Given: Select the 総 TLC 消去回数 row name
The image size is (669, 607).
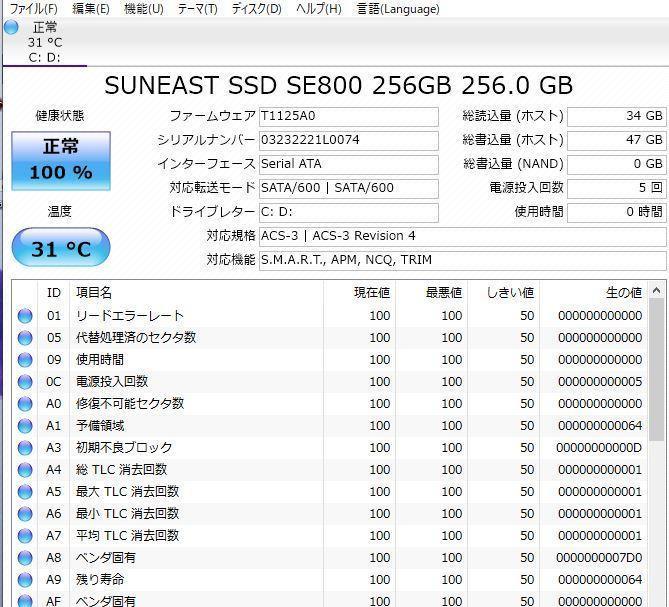Looking at the screenshot, I should click(121, 470).
